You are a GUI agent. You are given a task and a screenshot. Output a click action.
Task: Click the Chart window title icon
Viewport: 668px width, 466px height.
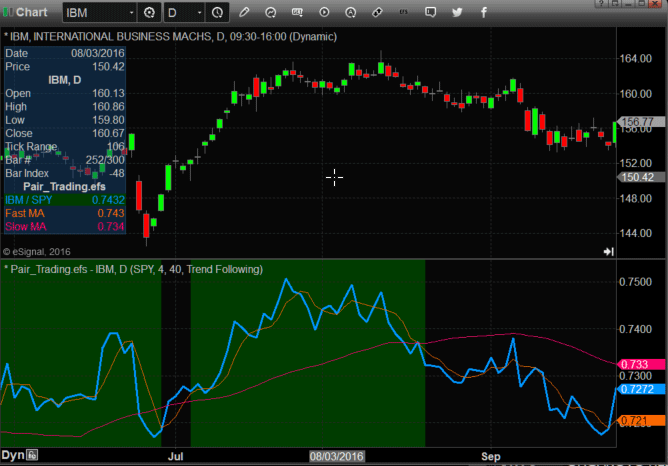pos(8,12)
